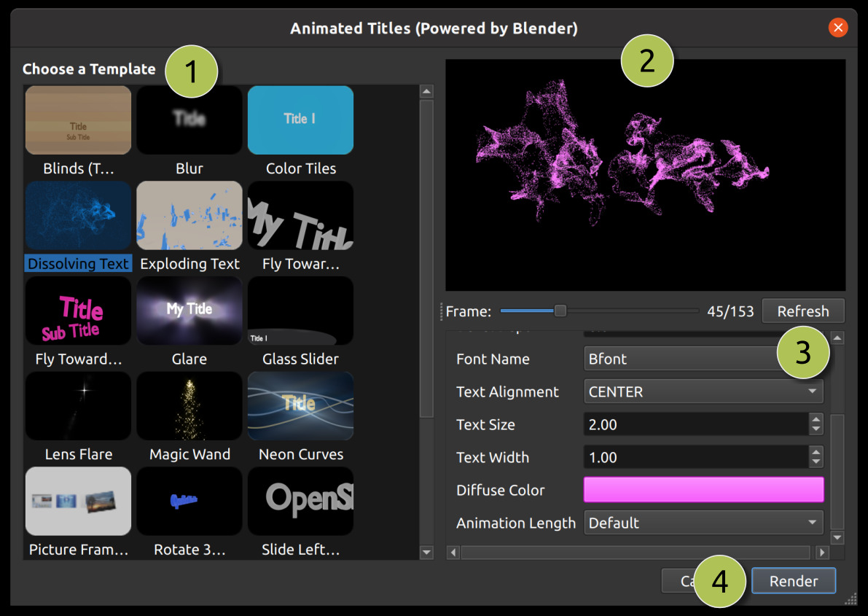Pick the Glare title template
Screen dimensions: 868x616
point(189,311)
